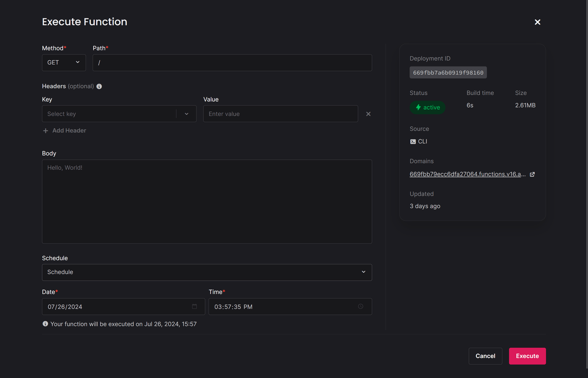The image size is (588, 378).
Task: Click the Add Header text link
Action: coord(69,131)
